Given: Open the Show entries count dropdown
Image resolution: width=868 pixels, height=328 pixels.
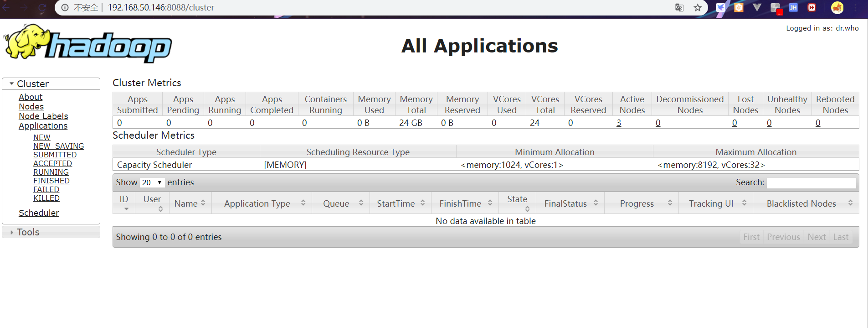Looking at the screenshot, I should [x=152, y=182].
